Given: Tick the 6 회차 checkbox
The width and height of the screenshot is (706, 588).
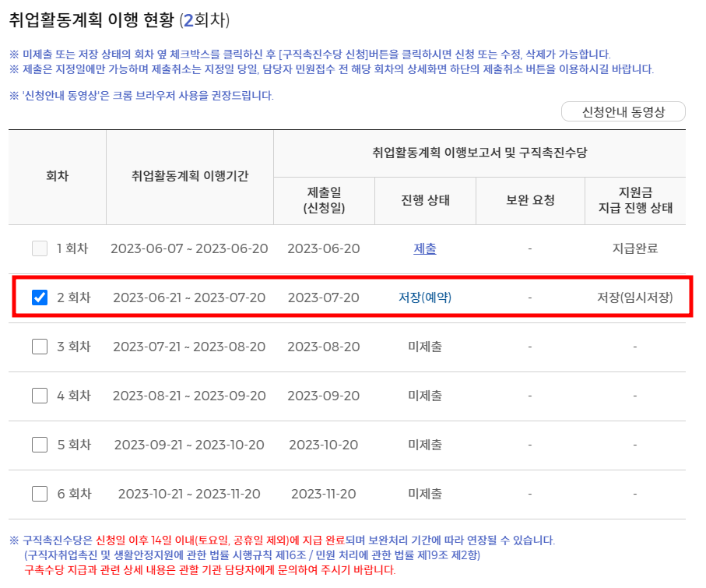Looking at the screenshot, I should tap(40, 494).
